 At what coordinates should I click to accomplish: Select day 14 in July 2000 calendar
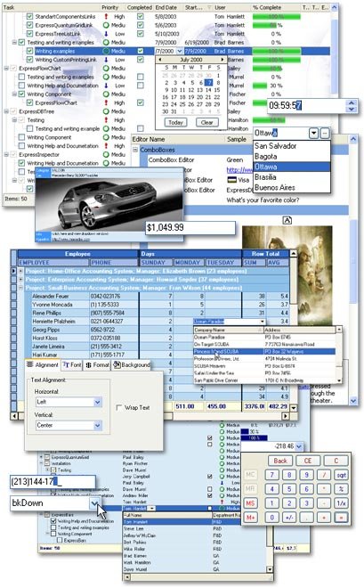209,90
